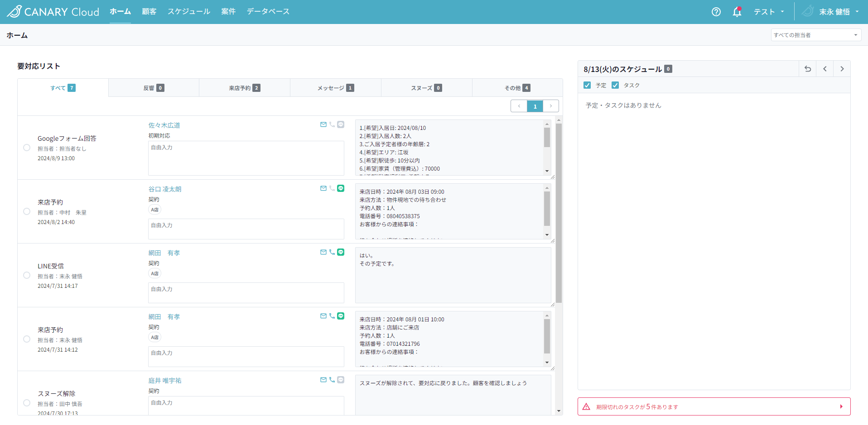Click the overdue task warning triangle icon

click(x=586, y=406)
